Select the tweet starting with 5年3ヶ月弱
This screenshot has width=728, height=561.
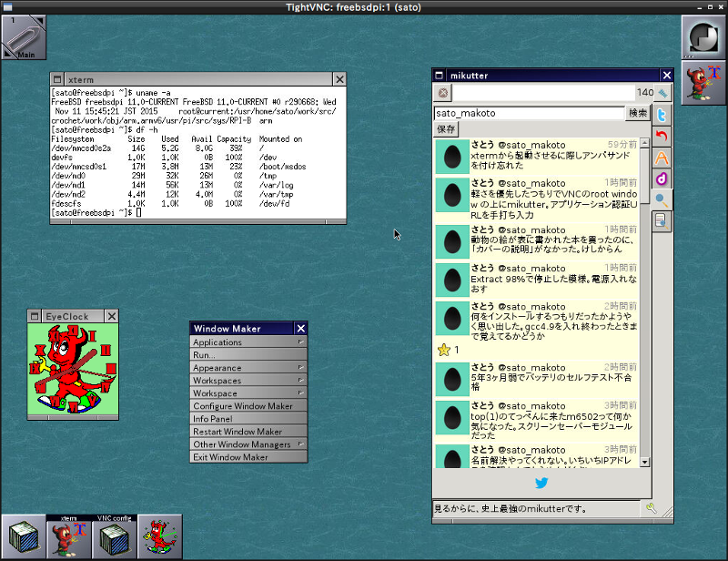coord(536,379)
